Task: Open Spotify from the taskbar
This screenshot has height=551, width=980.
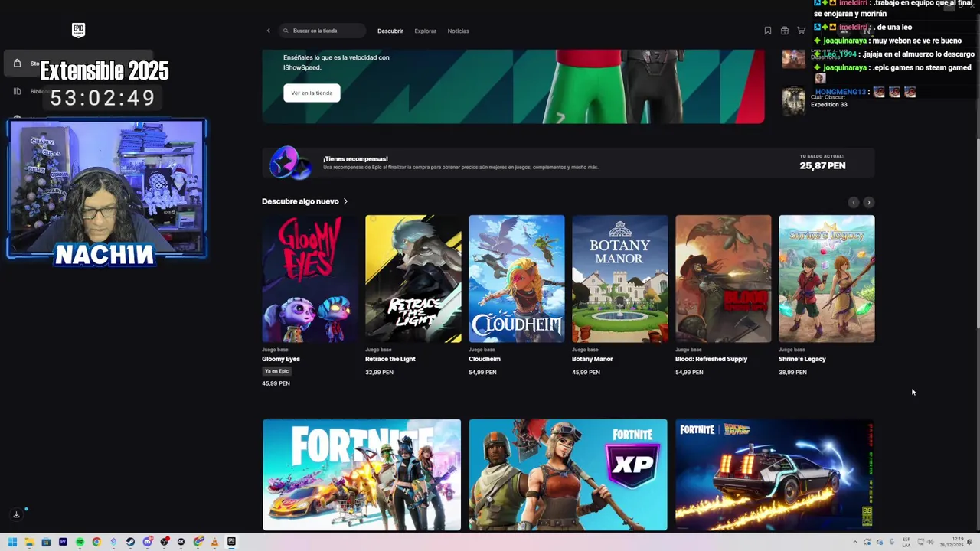Action: 80,542
